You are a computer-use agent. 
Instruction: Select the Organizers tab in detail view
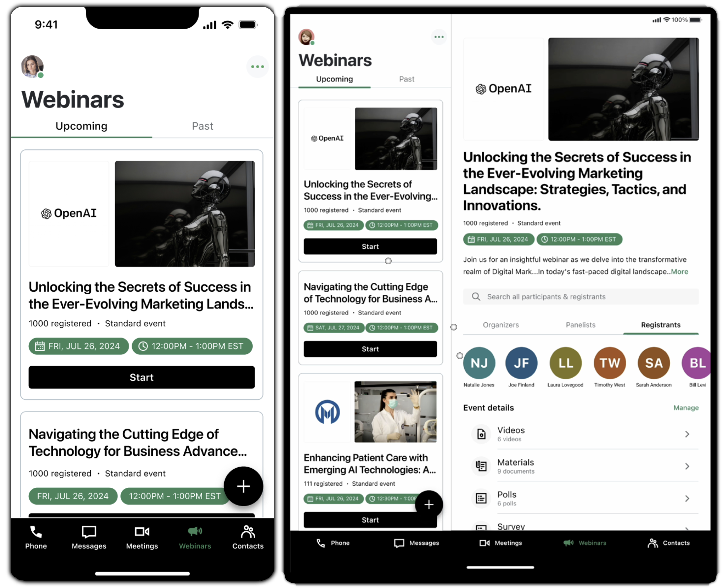(501, 325)
